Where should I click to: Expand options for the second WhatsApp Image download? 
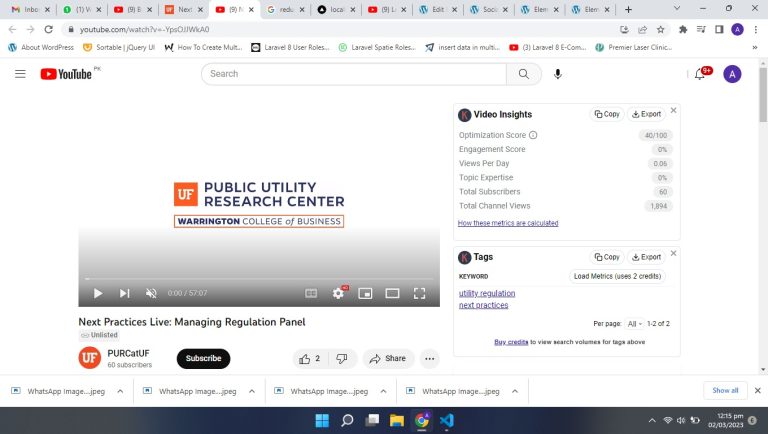252,391
